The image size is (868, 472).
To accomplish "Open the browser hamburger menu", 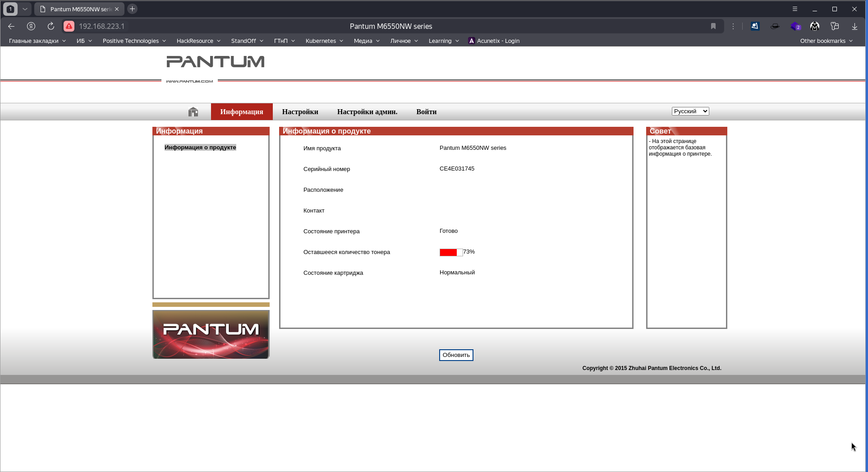I will (795, 9).
